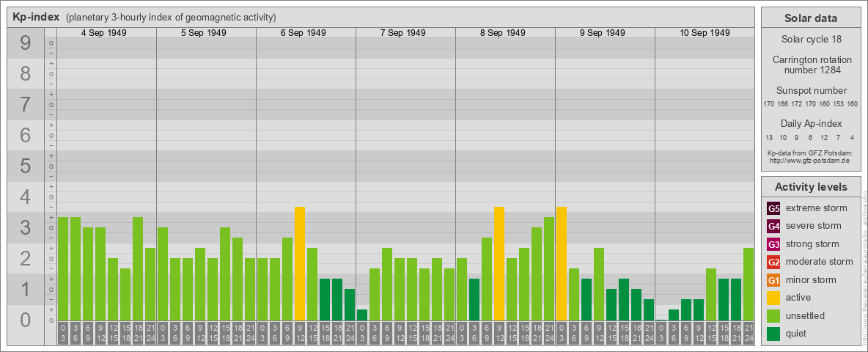868x352 pixels.
Task: Click the 'extreme storm' legend label
Action: point(817,208)
